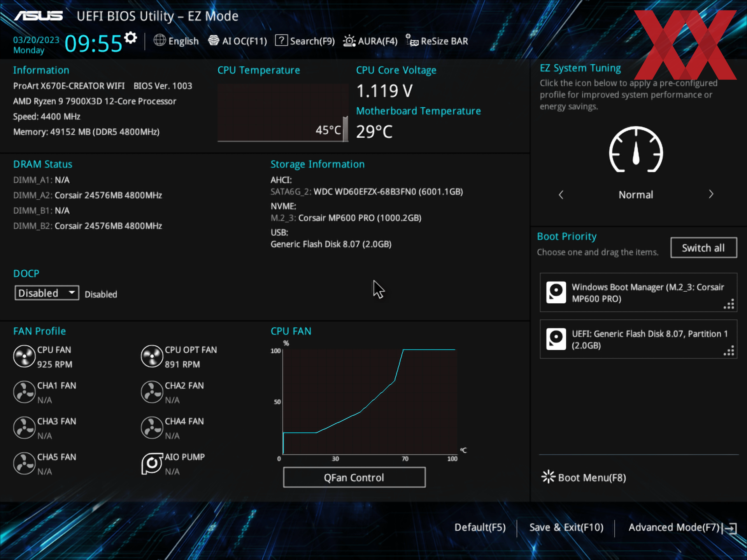Screen dimensions: 747x560
Task: Click Save & Exit(F10)
Action: [566, 527]
